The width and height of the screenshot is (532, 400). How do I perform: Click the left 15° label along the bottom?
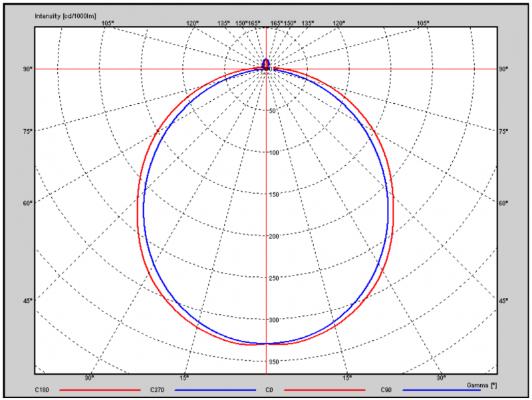[184, 377]
